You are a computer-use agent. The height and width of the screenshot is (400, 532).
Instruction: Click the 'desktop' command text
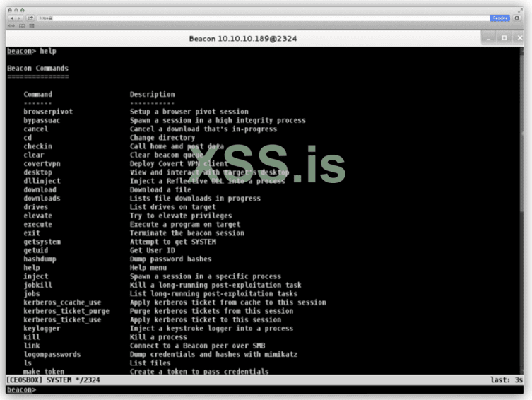(x=37, y=172)
